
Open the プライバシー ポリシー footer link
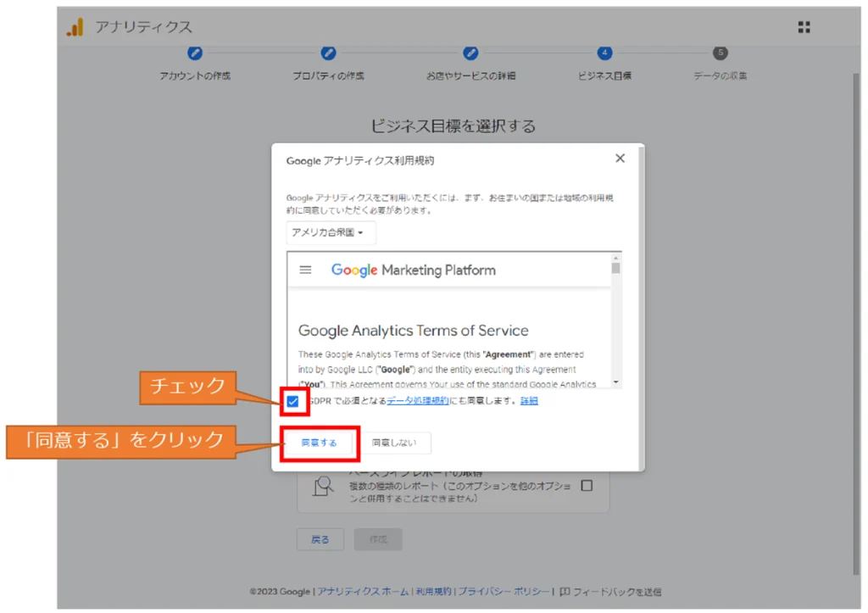click(504, 592)
